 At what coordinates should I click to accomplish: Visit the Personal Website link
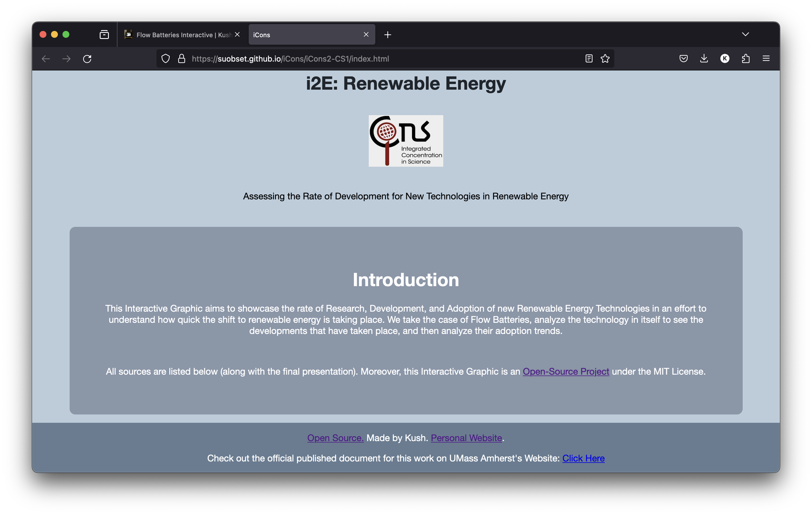pyautogui.click(x=466, y=438)
